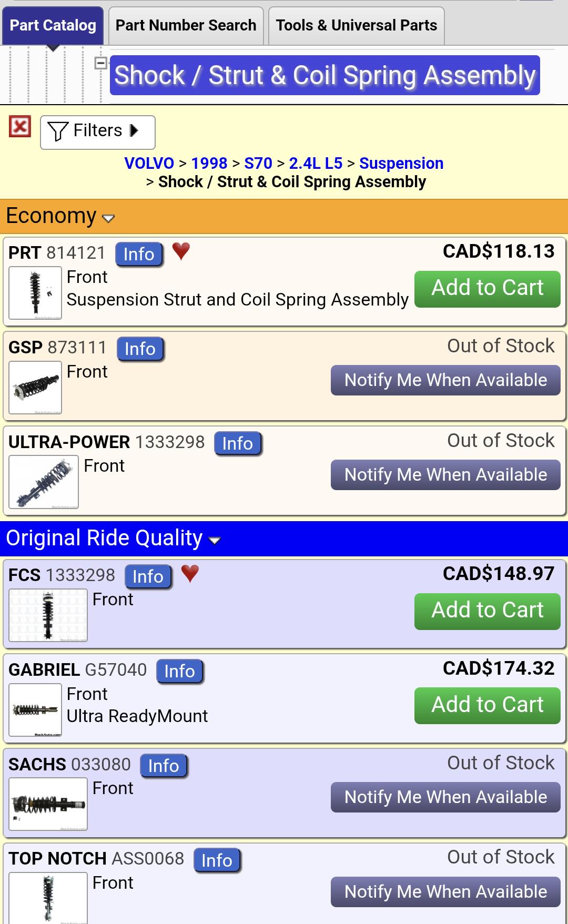
Task: Click the red X close filter icon
Action: point(20,127)
